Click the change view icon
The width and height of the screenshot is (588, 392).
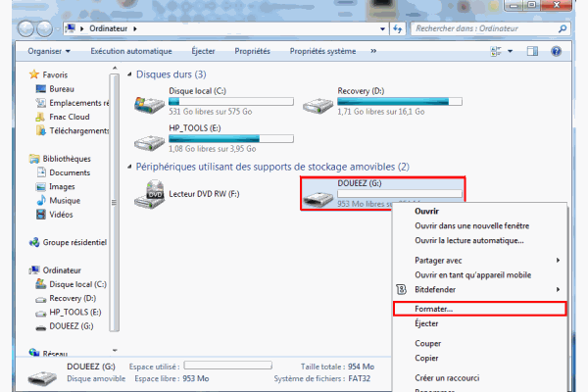click(496, 51)
